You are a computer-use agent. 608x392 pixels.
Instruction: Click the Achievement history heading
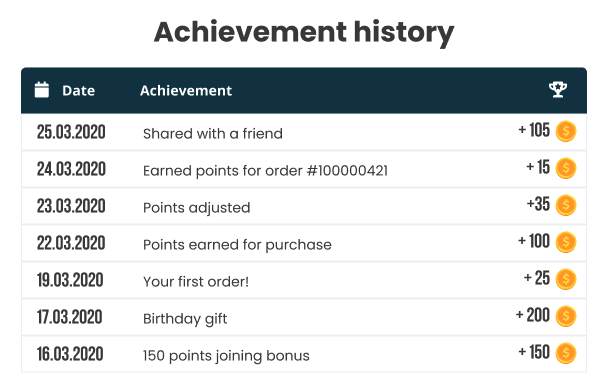point(304,32)
